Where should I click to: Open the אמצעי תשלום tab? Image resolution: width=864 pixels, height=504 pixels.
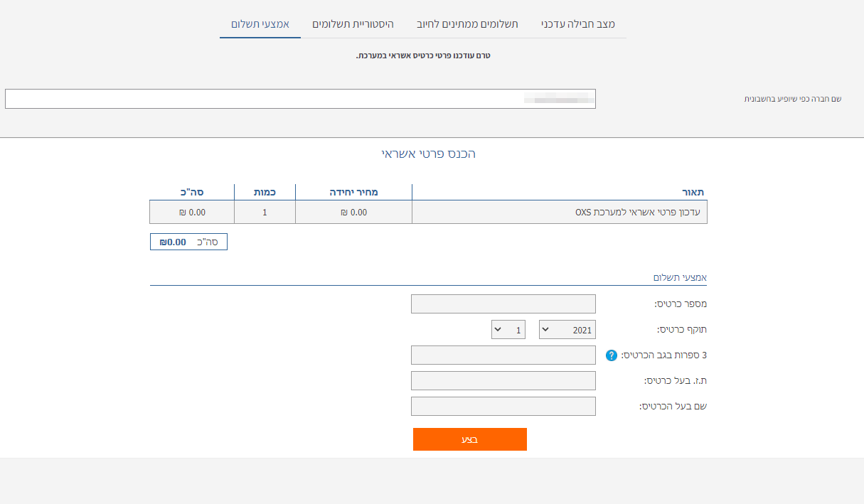coord(260,24)
